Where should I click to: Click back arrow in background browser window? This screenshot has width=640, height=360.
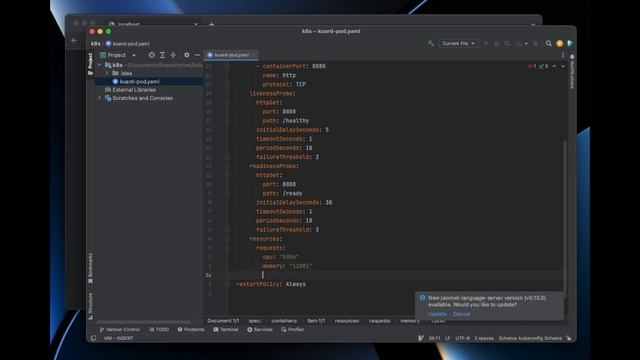(74, 40)
